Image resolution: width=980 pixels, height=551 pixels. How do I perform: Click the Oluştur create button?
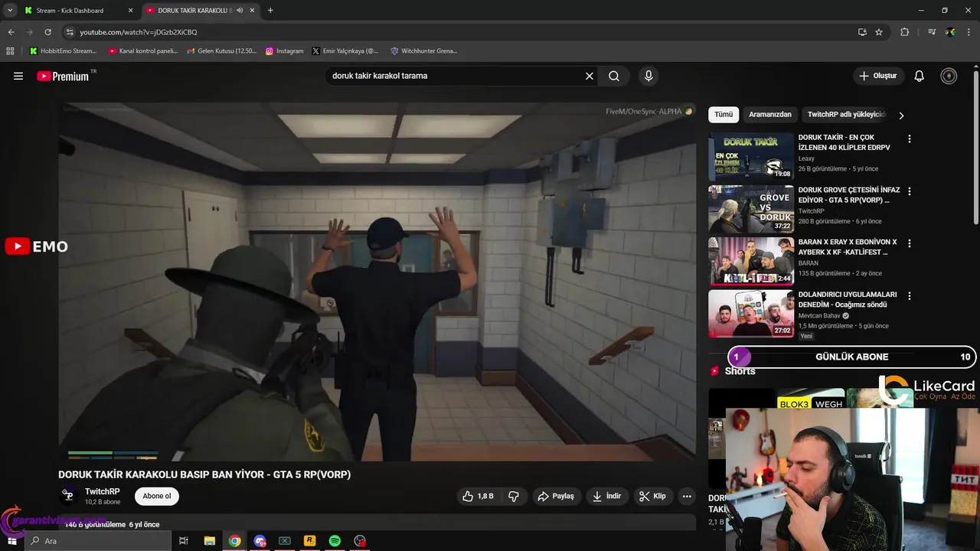pyautogui.click(x=878, y=76)
